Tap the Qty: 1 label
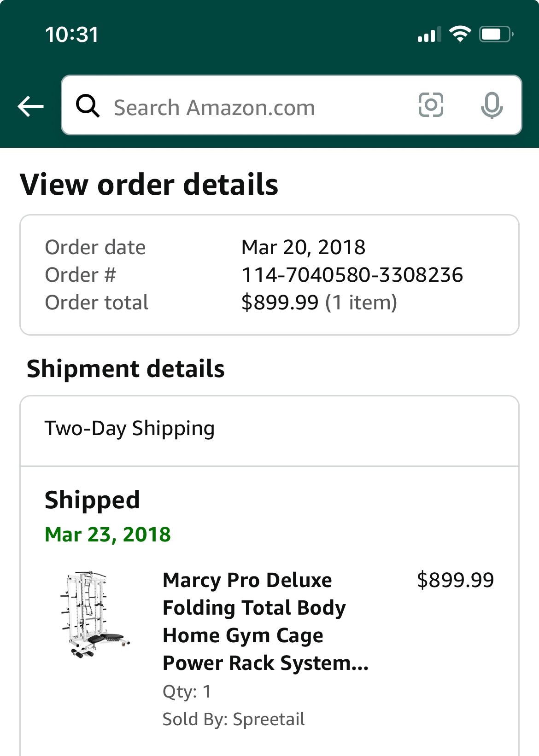The width and height of the screenshot is (539, 756). click(187, 692)
